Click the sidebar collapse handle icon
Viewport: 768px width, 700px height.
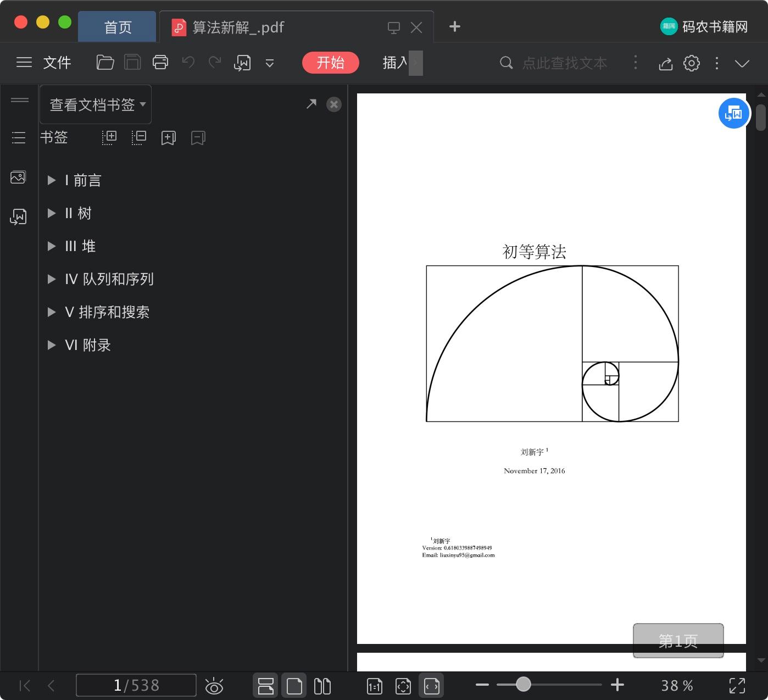point(20,100)
